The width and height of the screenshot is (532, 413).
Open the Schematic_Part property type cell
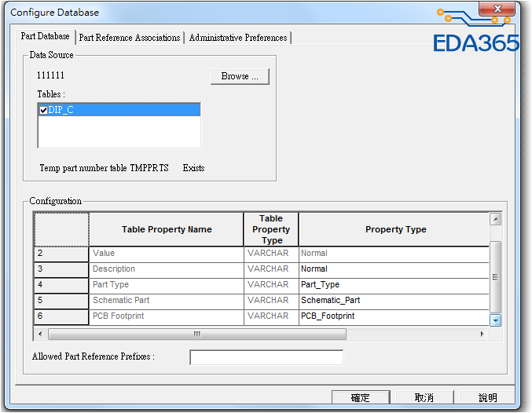(x=394, y=301)
